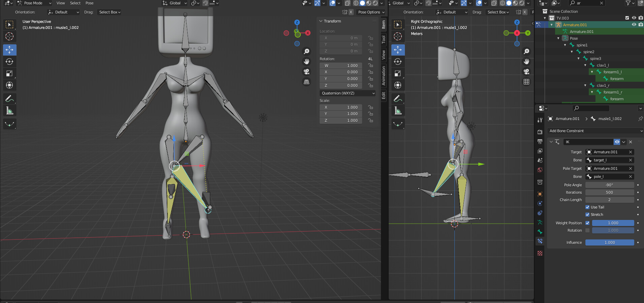Image resolution: width=644 pixels, height=303 pixels.
Task: Open the Texture Properties tab
Action: point(540,254)
